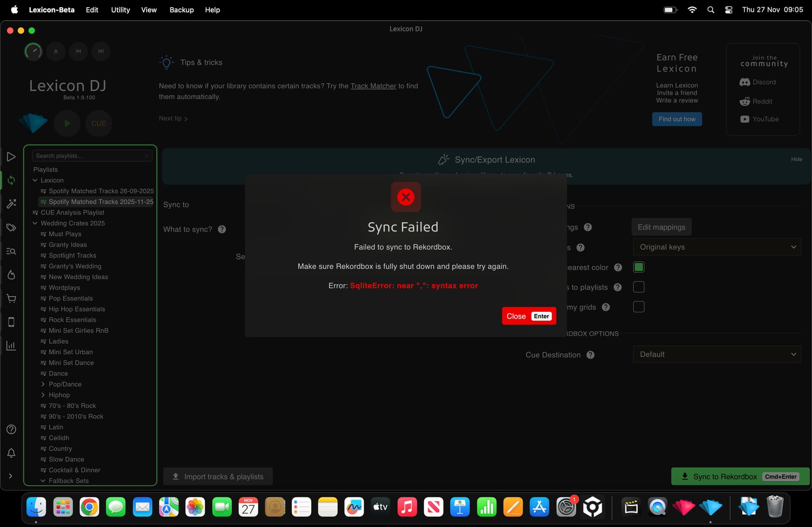This screenshot has height=527, width=812.
Task: Click the Sync icon in left sidebar
Action: tap(11, 180)
